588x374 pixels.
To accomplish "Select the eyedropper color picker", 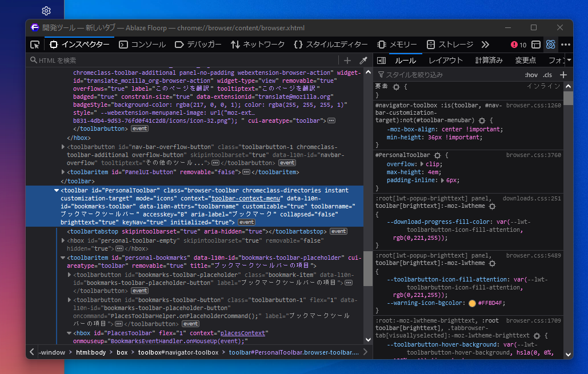I will tap(363, 61).
